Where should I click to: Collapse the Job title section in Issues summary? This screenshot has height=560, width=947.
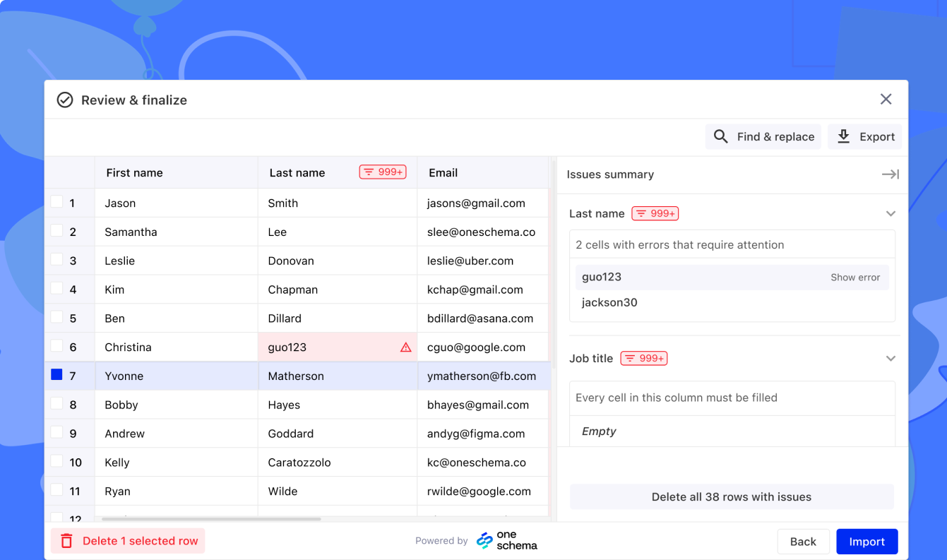pos(890,358)
